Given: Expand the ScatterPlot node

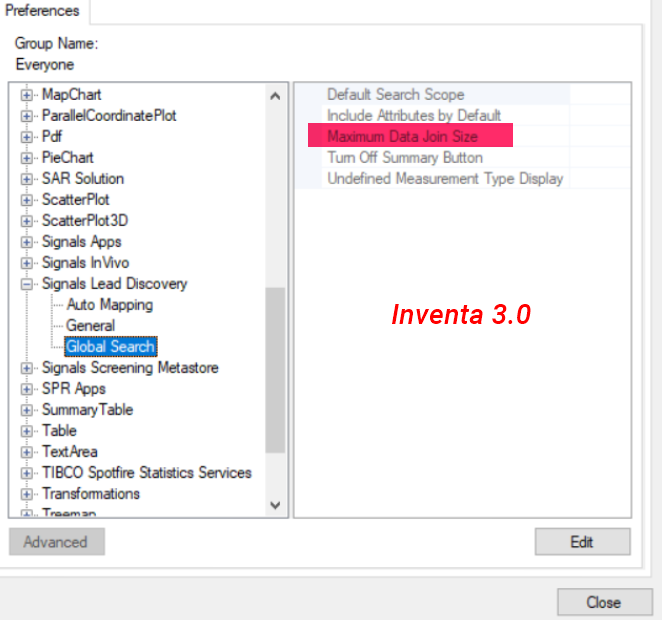Looking at the screenshot, I should 26,200.
